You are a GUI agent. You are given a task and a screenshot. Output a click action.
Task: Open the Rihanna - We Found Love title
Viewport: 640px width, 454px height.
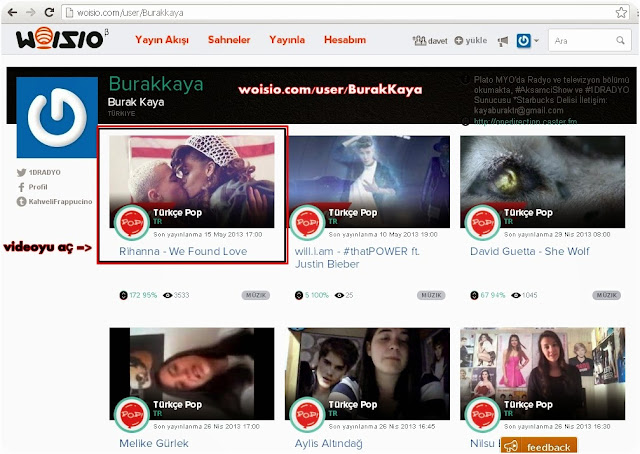point(183,251)
